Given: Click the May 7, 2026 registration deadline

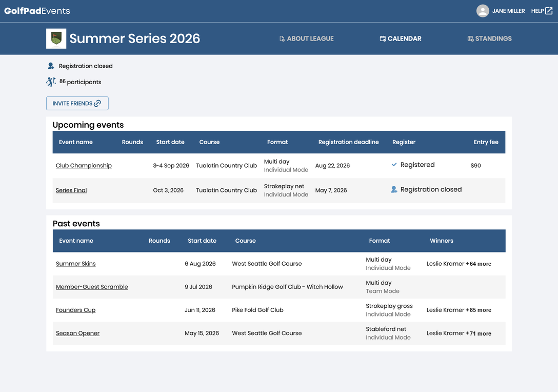Looking at the screenshot, I should (331, 190).
